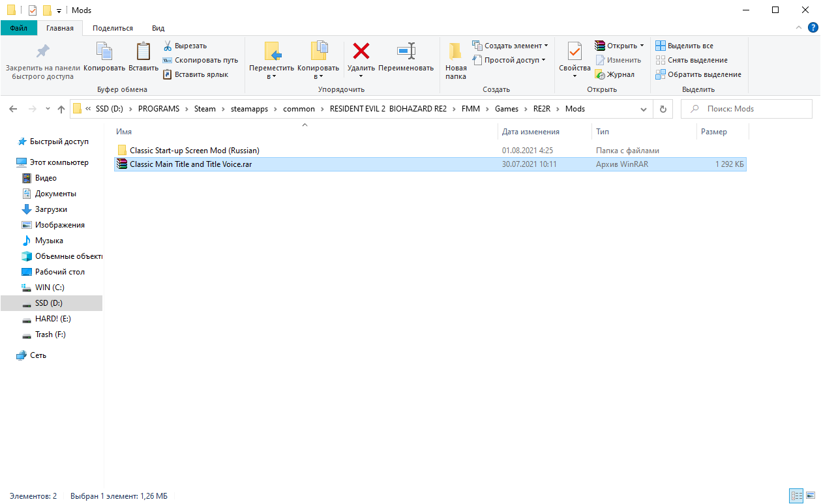
Task: Open the Файл tab
Action: pyautogui.click(x=19, y=28)
